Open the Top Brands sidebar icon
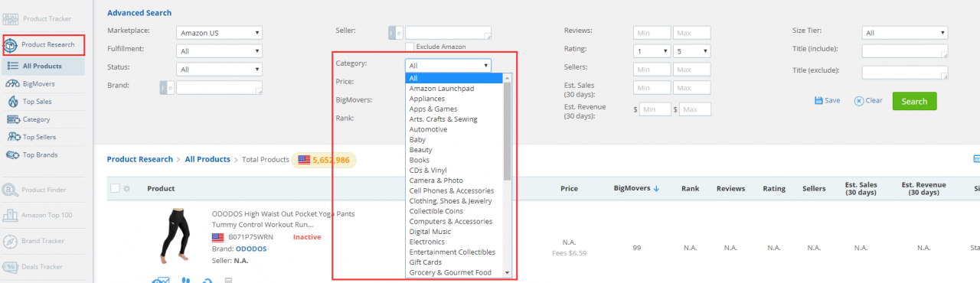The height and width of the screenshot is (283, 980). (x=13, y=155)
